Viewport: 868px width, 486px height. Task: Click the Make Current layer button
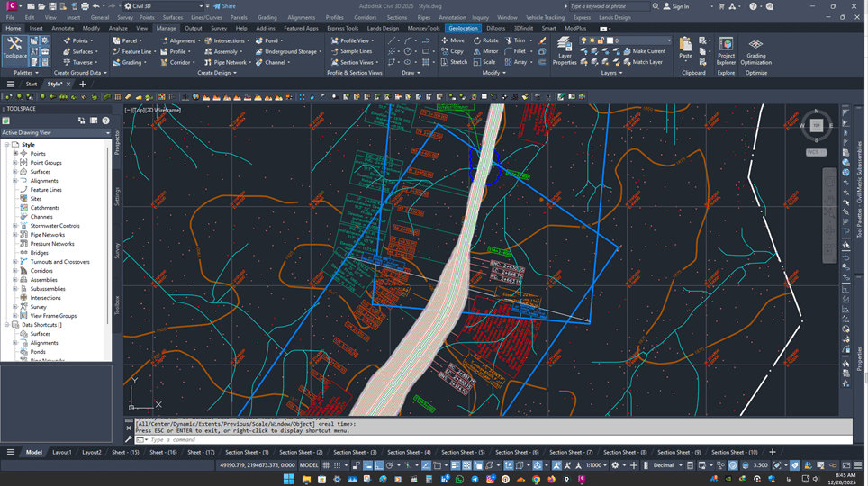643,51
